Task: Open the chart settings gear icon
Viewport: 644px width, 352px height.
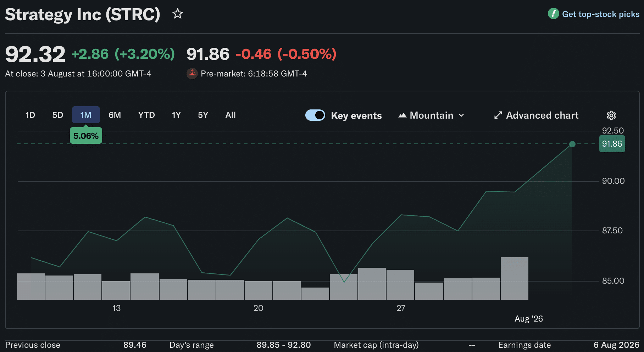Action: pyautogui.click(x=611, y=115)
